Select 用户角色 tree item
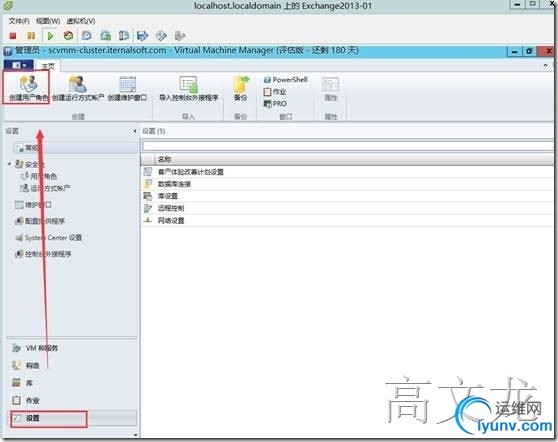Viewport: 558px width, 442px height. coord(39,176)
